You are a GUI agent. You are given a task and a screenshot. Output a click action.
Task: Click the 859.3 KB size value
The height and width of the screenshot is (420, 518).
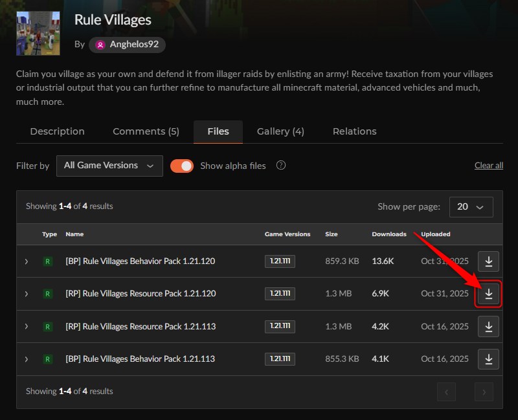point(342,261)
